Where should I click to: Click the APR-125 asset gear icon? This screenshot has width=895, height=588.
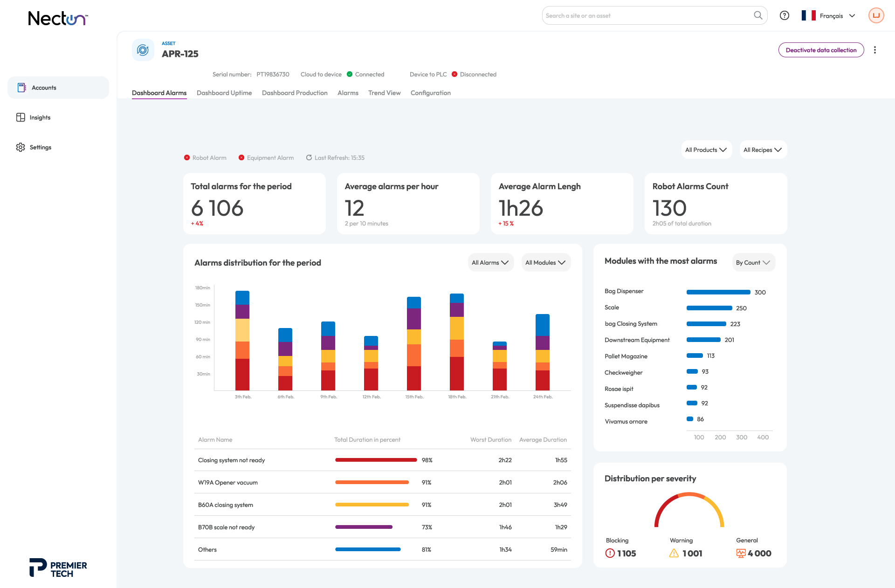point(143,50)
